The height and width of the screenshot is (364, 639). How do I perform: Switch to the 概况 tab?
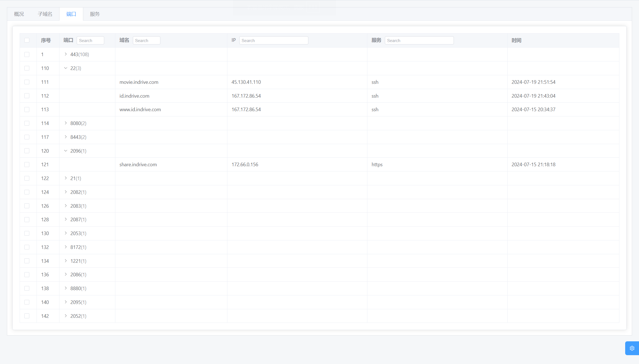click(19, 14)
